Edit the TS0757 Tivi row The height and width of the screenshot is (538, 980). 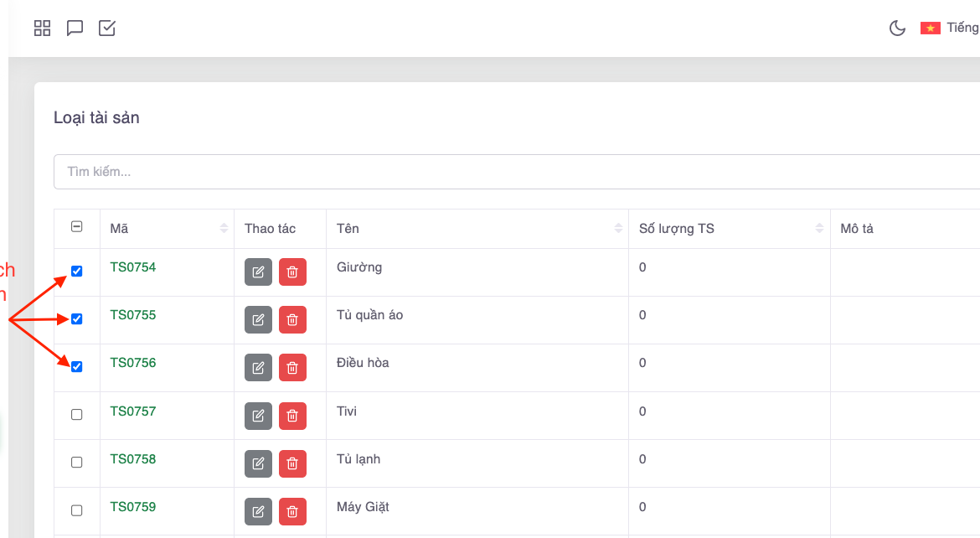pyautogui.click(x=258, y=416)
